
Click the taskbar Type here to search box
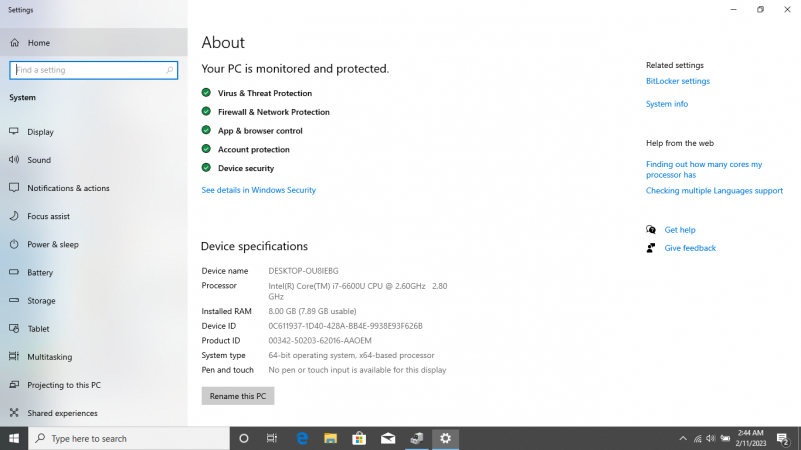(129, 438)
